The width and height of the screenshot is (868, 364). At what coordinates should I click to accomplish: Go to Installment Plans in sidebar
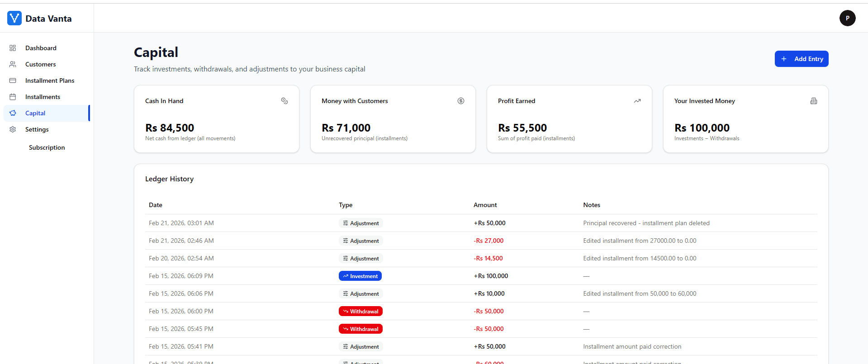[x=50, y=80]
